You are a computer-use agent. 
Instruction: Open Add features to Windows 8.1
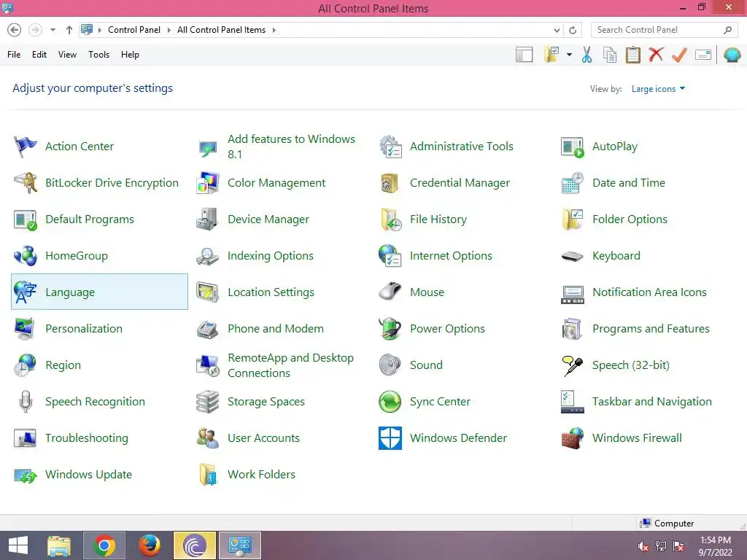point(291,147)
